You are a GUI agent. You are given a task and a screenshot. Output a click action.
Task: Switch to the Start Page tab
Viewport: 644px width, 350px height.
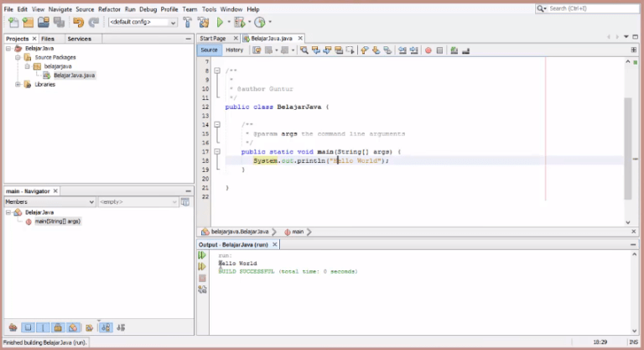[x=213, y=39]
